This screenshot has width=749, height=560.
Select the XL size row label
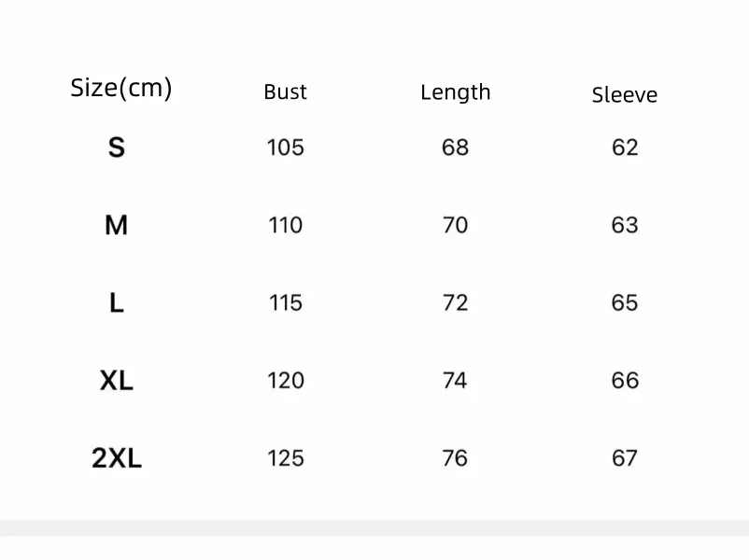(116, 381)
